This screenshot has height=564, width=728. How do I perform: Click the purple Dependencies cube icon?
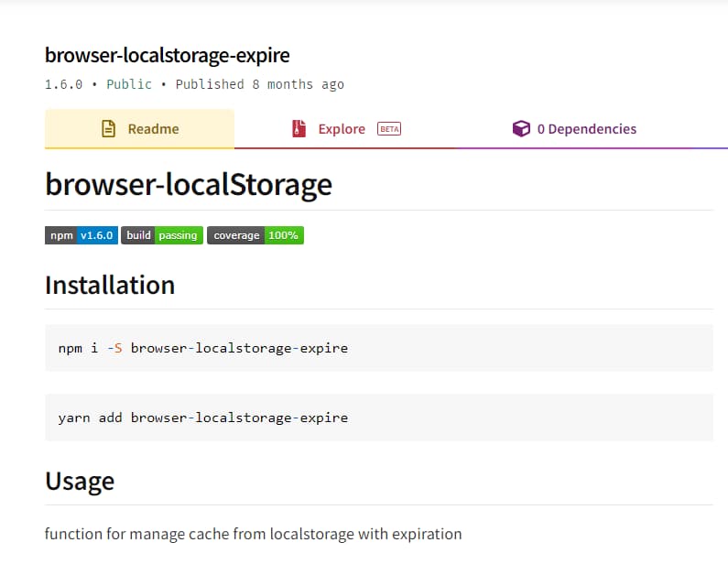pyautogui.click(x=521, y=128)
